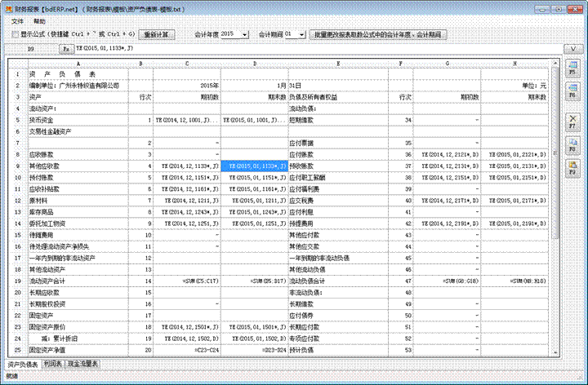Viewport: 588px width, 385px height.
Task: Open the 会计年度 year dropdown
Action: click(x=245, y=34)
